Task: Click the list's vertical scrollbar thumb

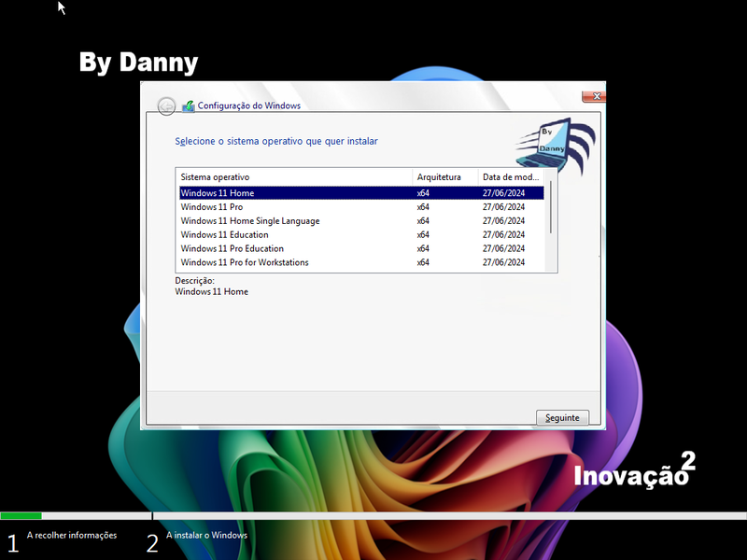Action: click(550, 207)
